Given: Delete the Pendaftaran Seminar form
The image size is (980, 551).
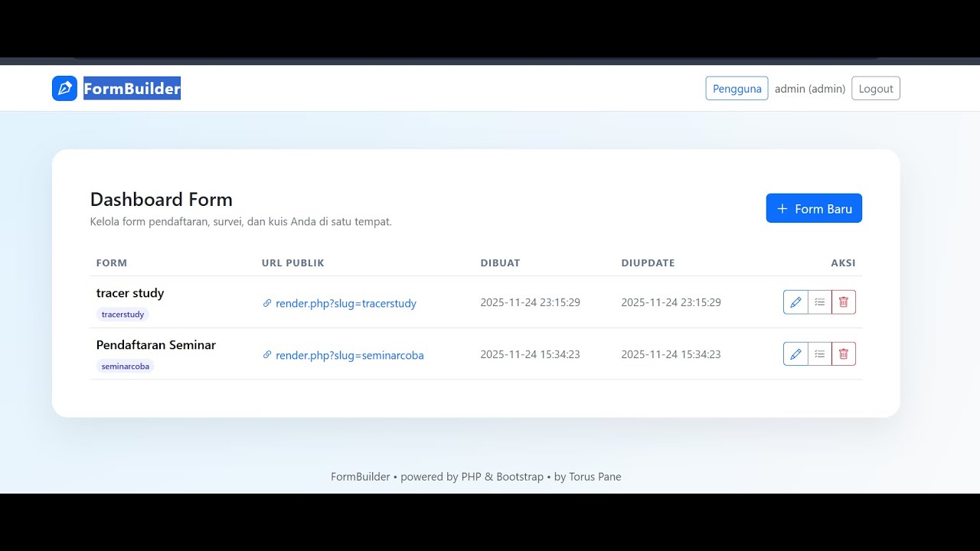Looking at the screenshot, I should (x=844, y=354).
